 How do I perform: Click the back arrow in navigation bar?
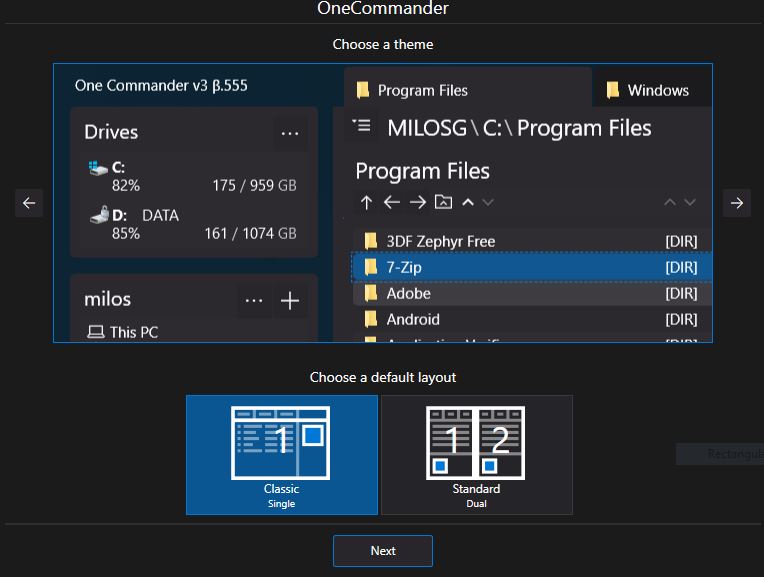[x=392, y=202]
